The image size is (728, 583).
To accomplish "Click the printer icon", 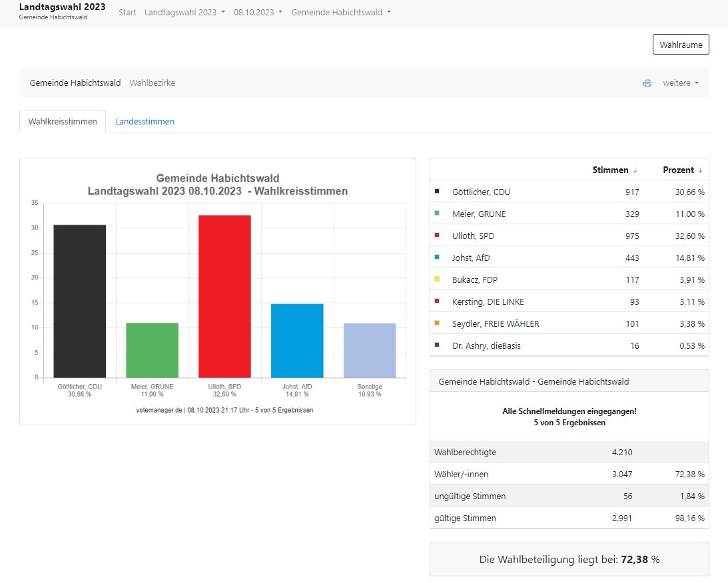I will (x=647, y=84).
